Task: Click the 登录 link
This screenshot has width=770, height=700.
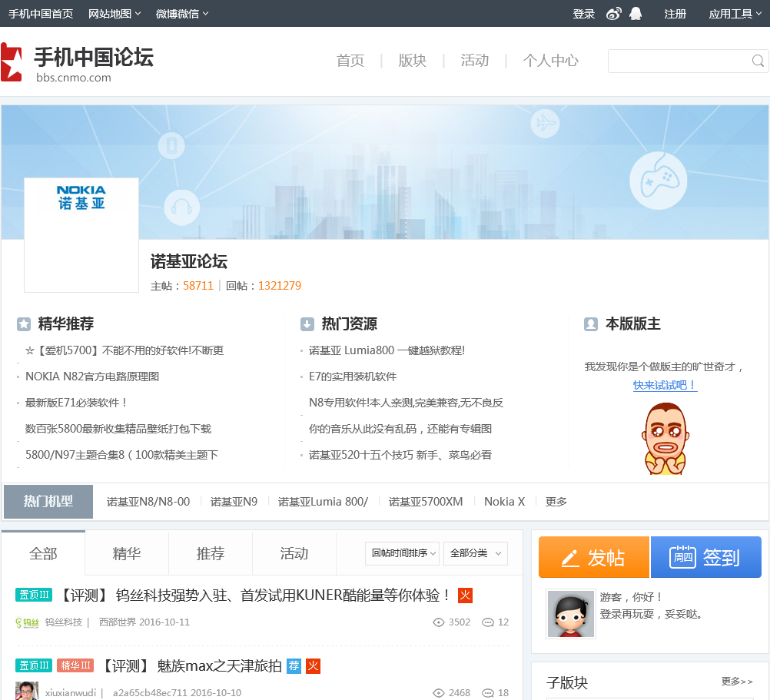Action: click(584, 14)
